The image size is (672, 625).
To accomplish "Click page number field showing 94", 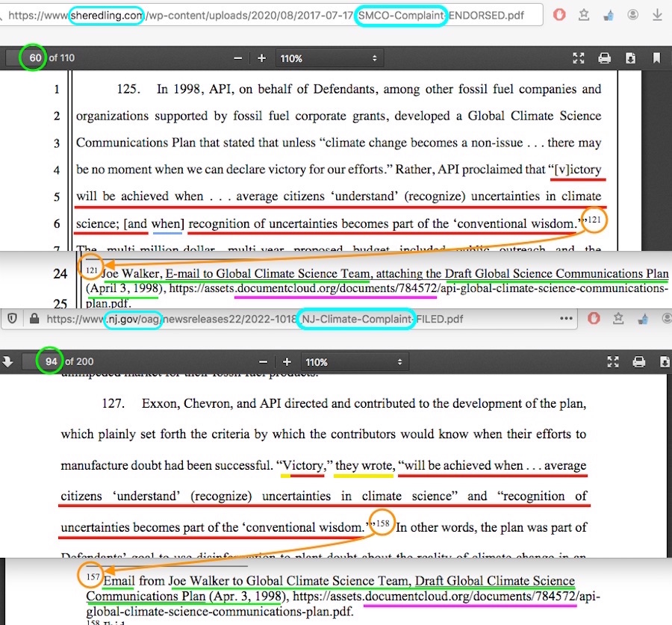I will [50, 362].
